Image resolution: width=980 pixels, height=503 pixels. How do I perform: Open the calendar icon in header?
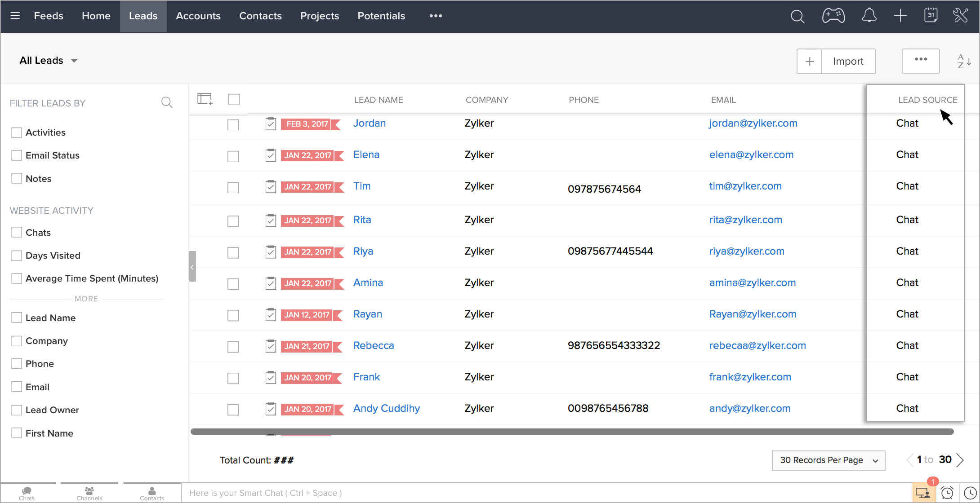tap(931, 16)
